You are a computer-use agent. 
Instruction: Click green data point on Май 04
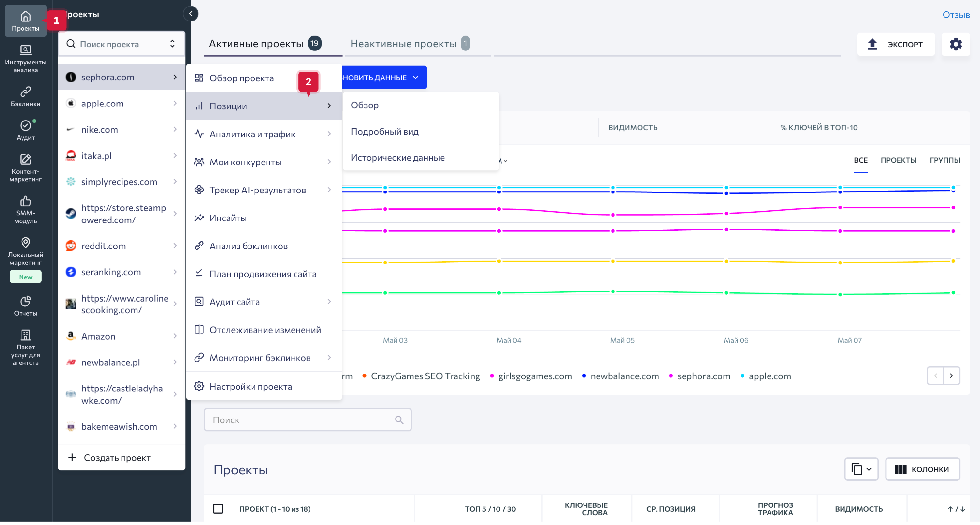[499, 292]
